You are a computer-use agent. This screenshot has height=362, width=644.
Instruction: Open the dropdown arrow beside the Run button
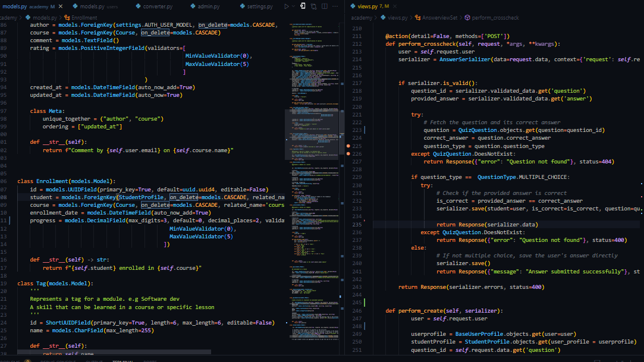[294, 7]
